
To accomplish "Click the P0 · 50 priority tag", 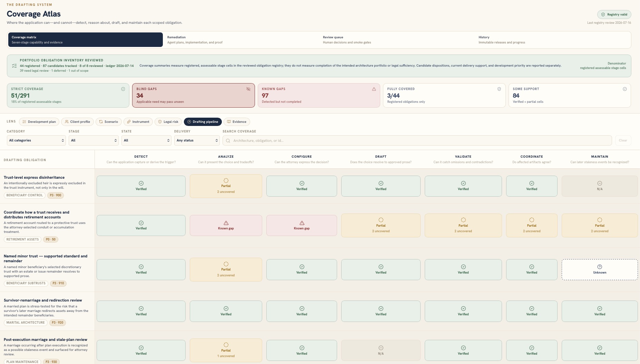I will point(51,239).
